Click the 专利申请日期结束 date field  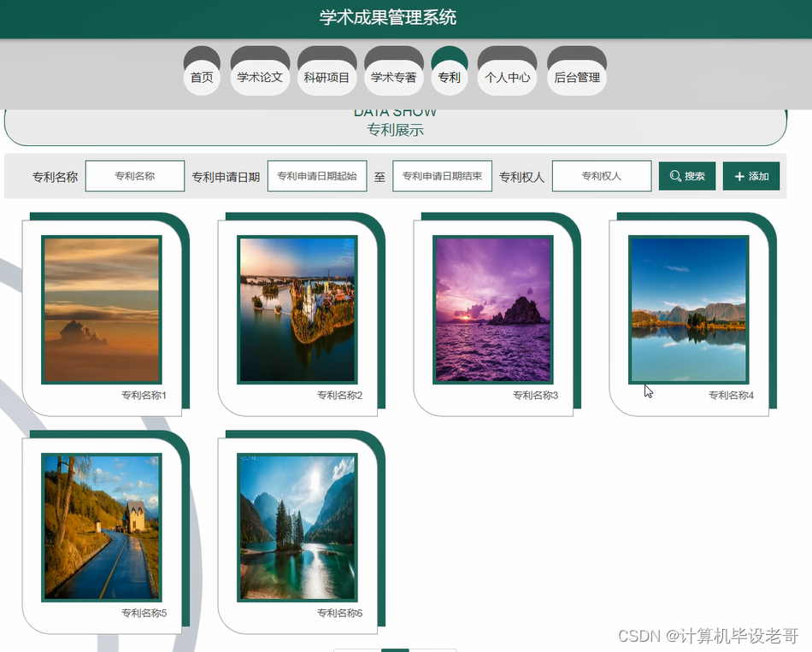442,176
